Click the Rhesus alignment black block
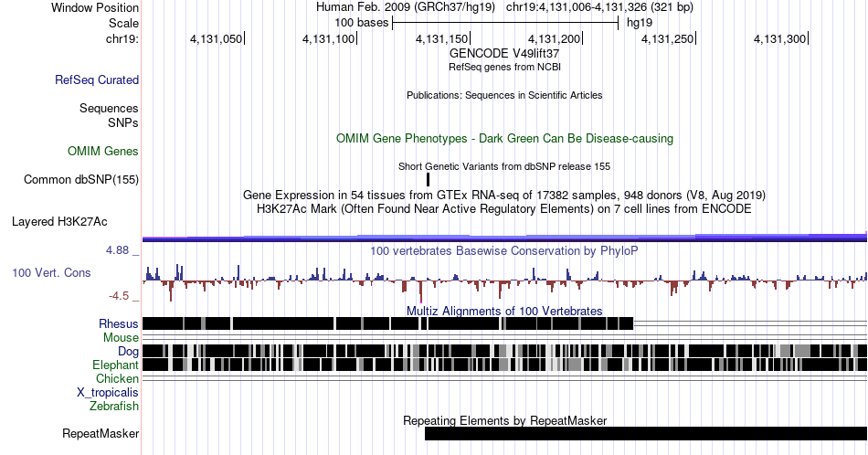868x455 pixels. click(x=387, y=323)
